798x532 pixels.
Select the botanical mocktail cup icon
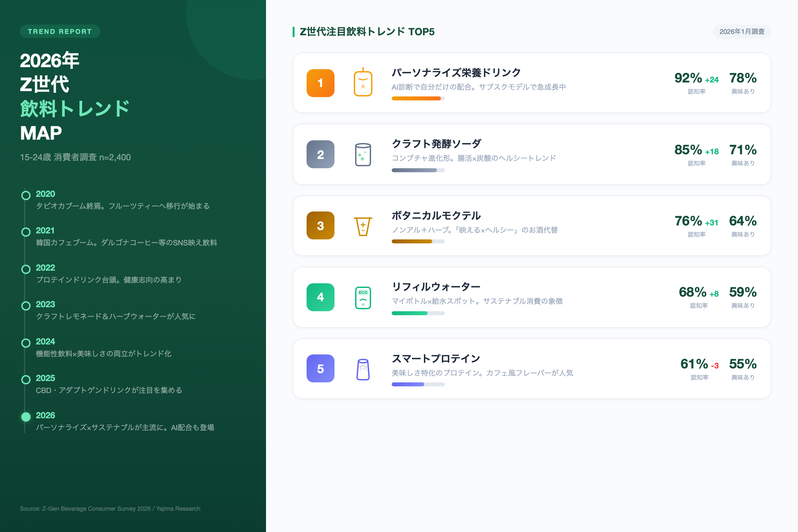[x=363, y=226]
